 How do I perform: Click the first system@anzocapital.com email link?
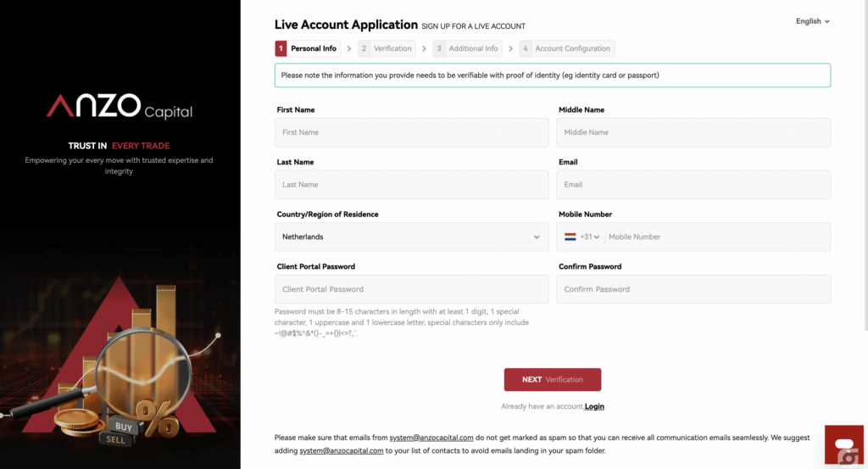pos(431,438)
